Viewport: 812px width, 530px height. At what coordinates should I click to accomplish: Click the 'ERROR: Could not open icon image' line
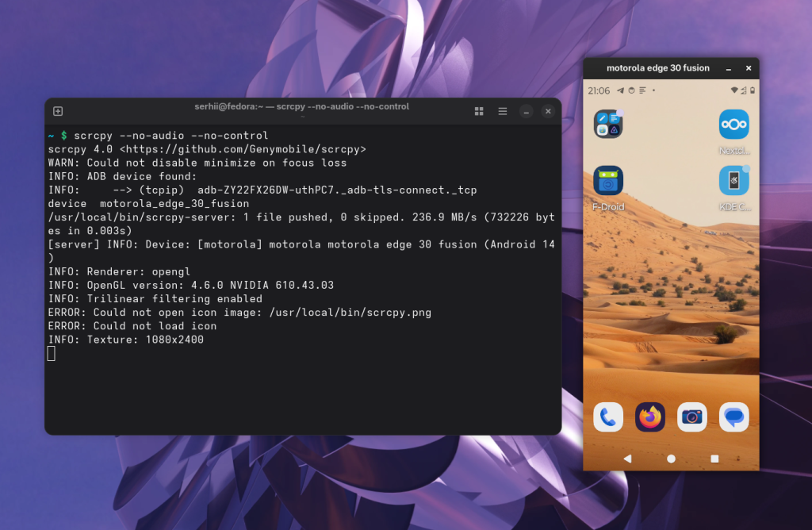[x=239, y=313]
